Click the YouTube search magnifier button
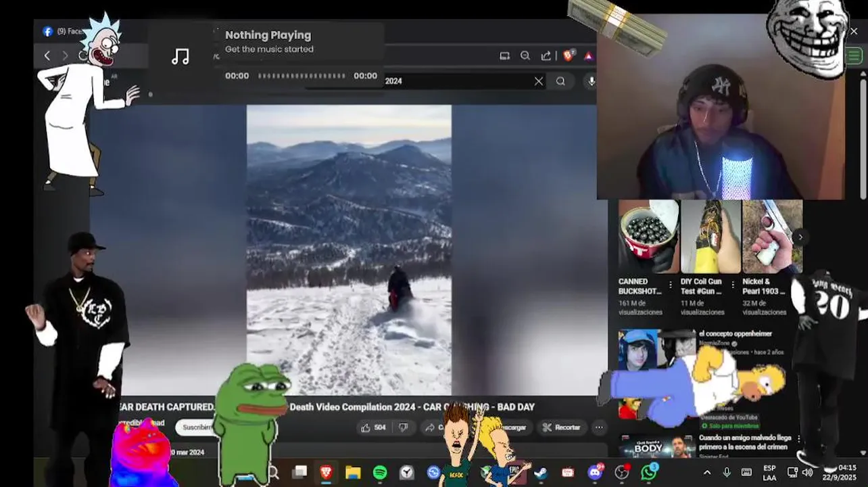 pos(560,81)
